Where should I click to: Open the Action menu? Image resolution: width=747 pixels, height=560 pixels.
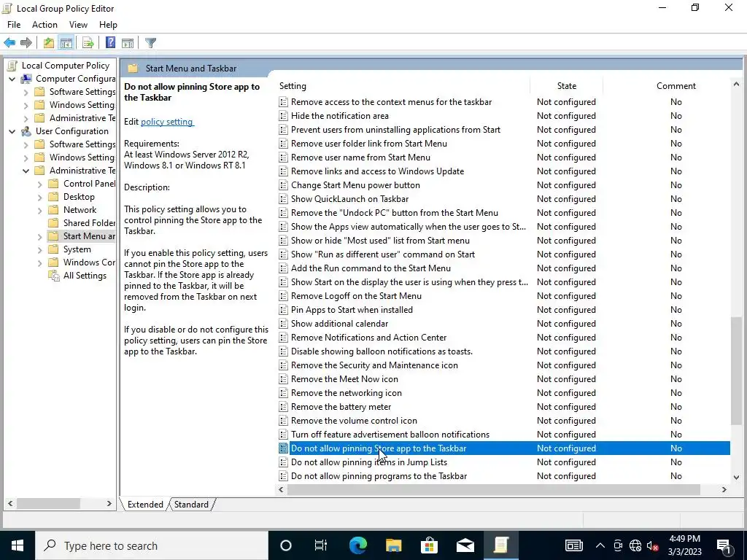(x=44, y=25)
